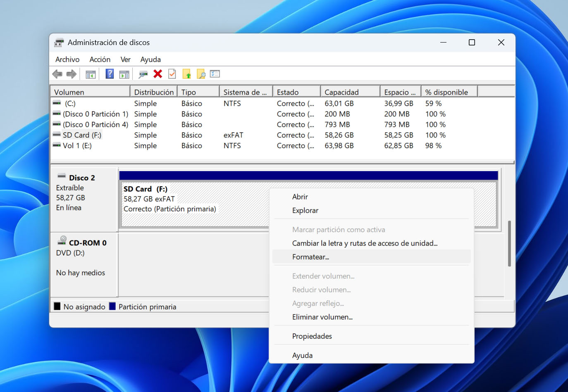Click the red X delete icon
The width and height of the screenshot is (568, 392).
click(x=158, y=74)
